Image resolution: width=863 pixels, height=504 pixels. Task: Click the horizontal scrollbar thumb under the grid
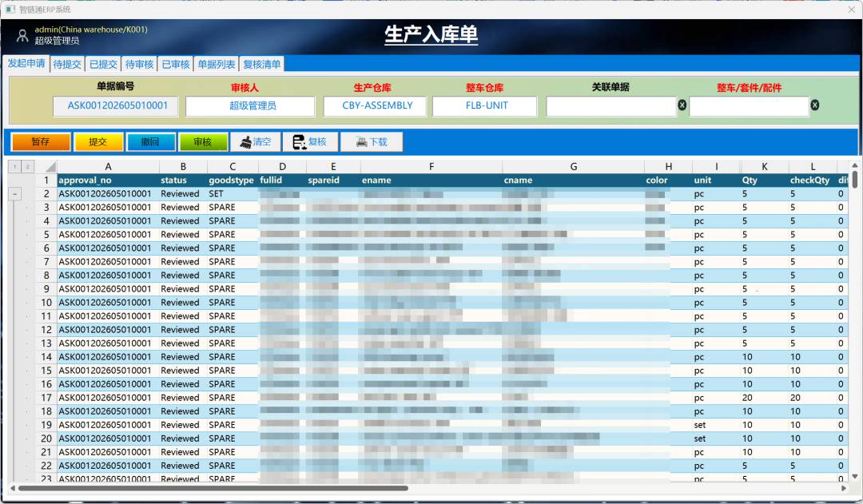213,488
